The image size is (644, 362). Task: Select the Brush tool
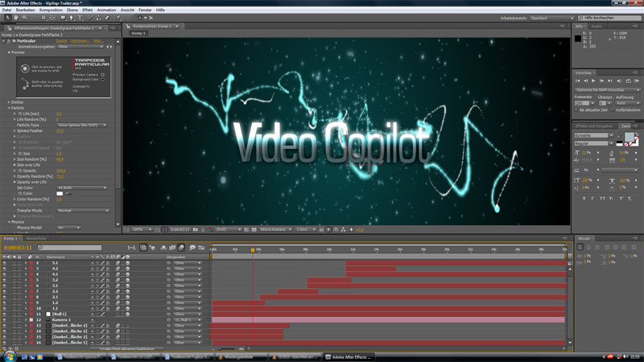(91, 18)
